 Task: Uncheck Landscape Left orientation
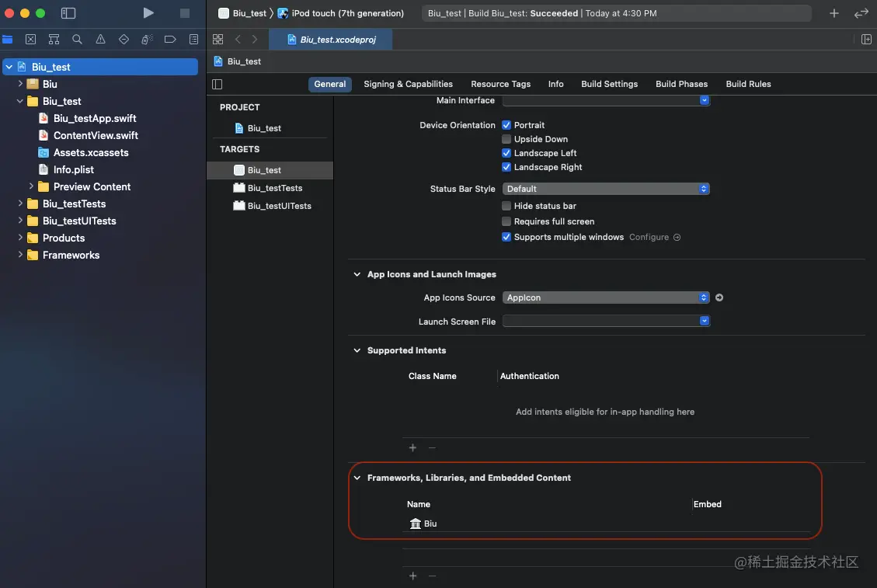(506, 153)
